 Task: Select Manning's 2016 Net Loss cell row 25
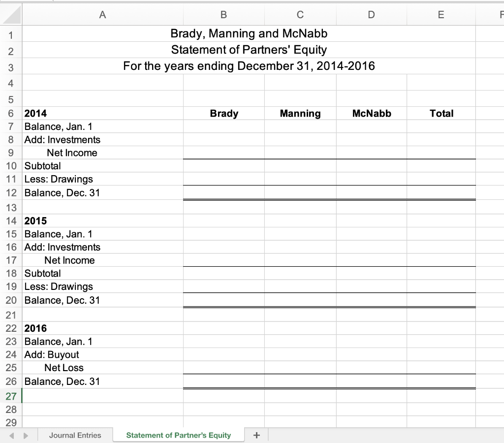(300, 368)
